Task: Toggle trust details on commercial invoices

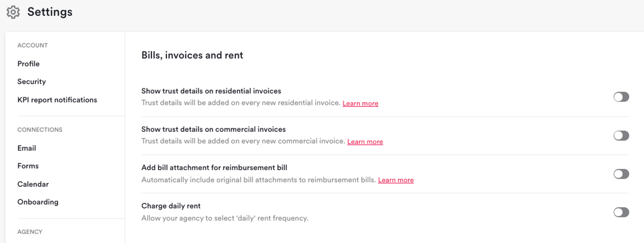Action: pos(621,135)
